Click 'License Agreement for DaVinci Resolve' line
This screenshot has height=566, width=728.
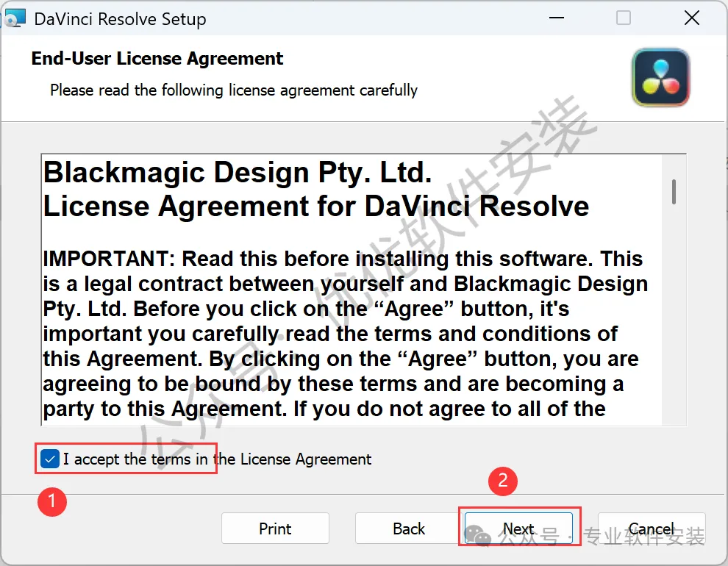pos(316,206)
